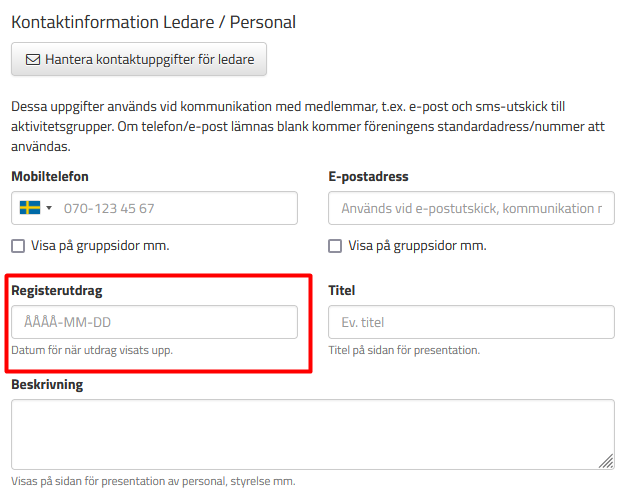Click Visa på gruppsidor label text under E-postadress

(x=418, y=245)
